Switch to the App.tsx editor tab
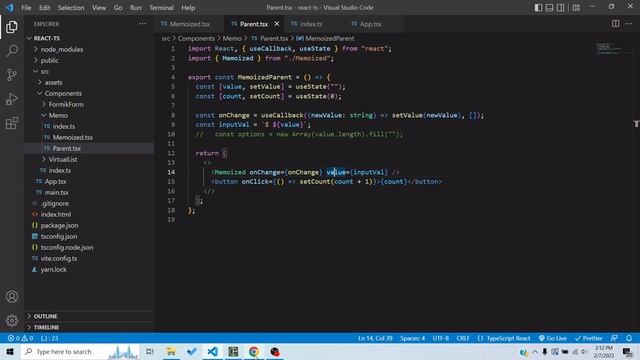This screenshot has height=360, width=640. [x=371, y=24]
